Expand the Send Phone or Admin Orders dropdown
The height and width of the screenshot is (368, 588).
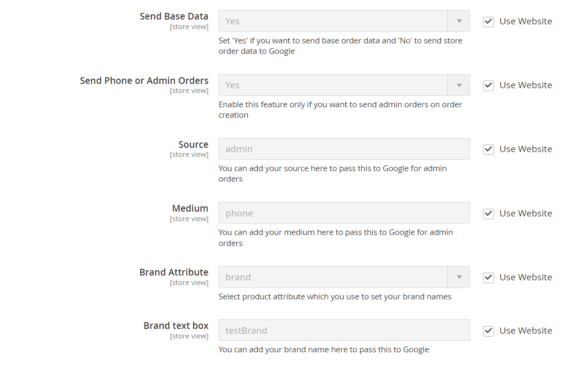tap(344, 85)
